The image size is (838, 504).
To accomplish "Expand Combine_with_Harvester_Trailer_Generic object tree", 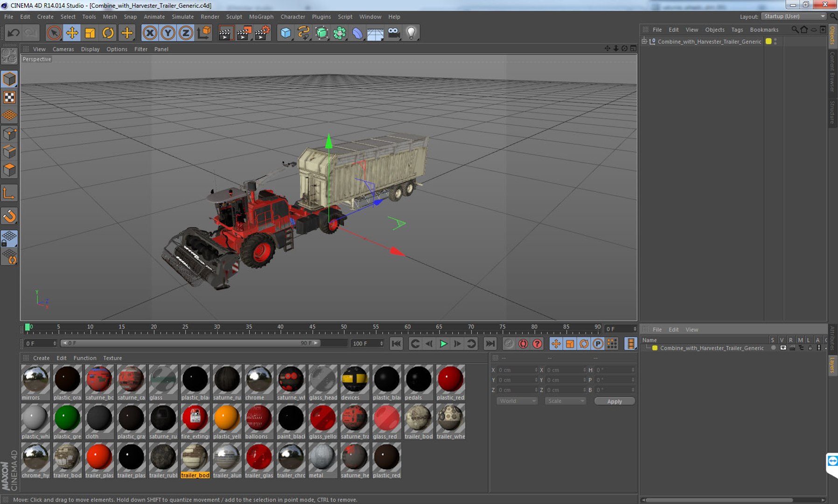I will click(x=644, y=41).
